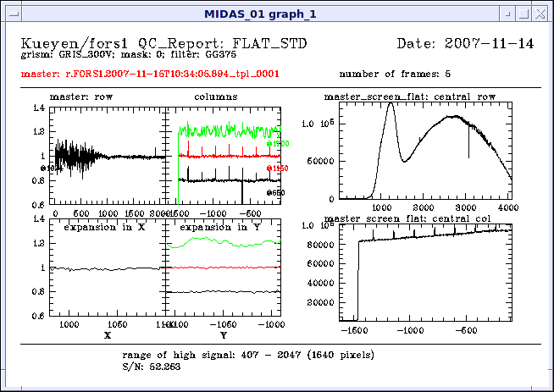Viewport: 554px width, 392px height.
Task: Click the 'range of high signal' text
Action: (x=247, y=355)
